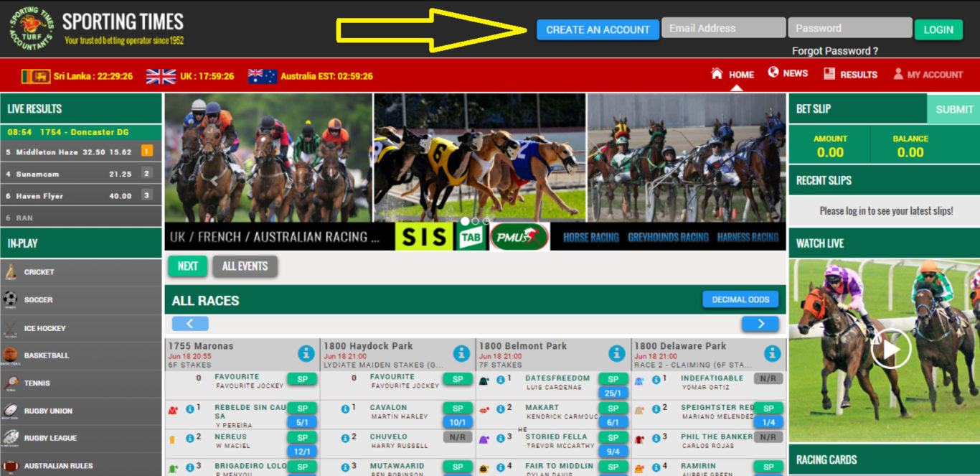
Task: Submit the bet slip
Action: 953,109
